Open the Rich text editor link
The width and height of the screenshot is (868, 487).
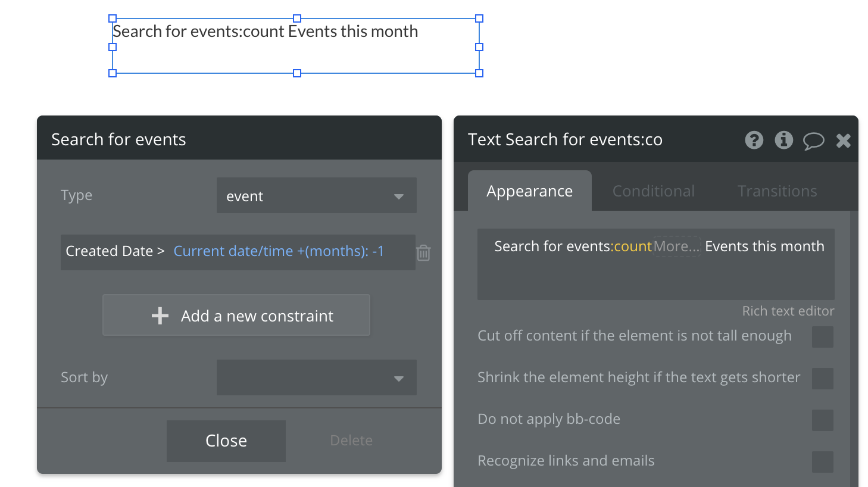[788, 311]
